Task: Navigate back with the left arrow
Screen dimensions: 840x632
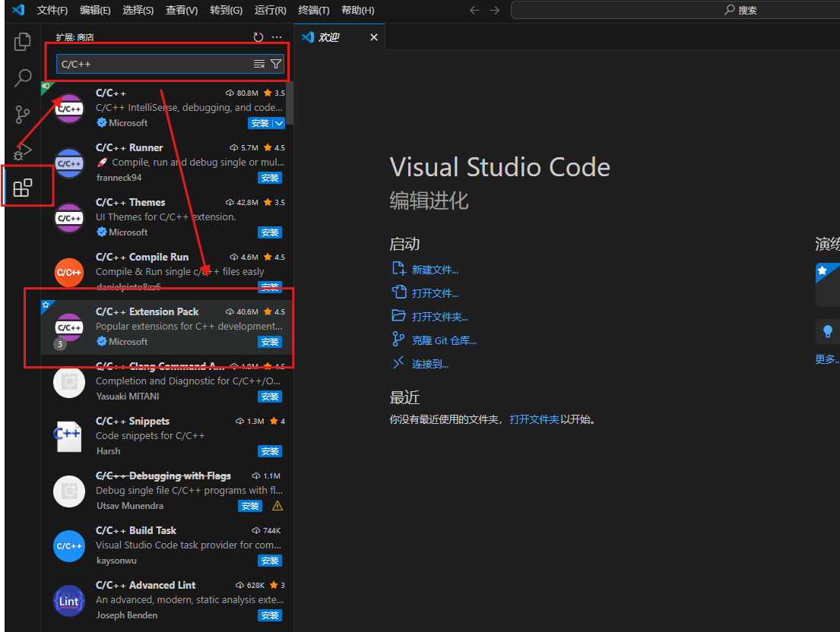Action: tap(474, 10)
